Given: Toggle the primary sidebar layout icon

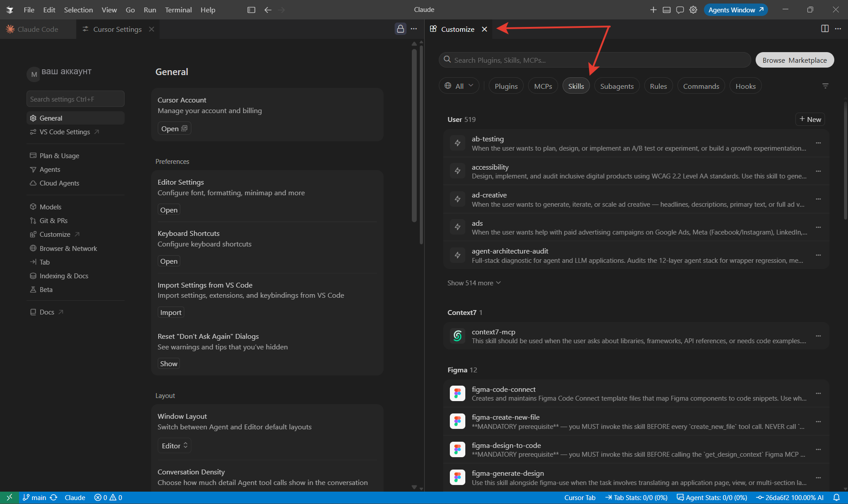Looking at the screenshot, I should [x=251, y=10].
